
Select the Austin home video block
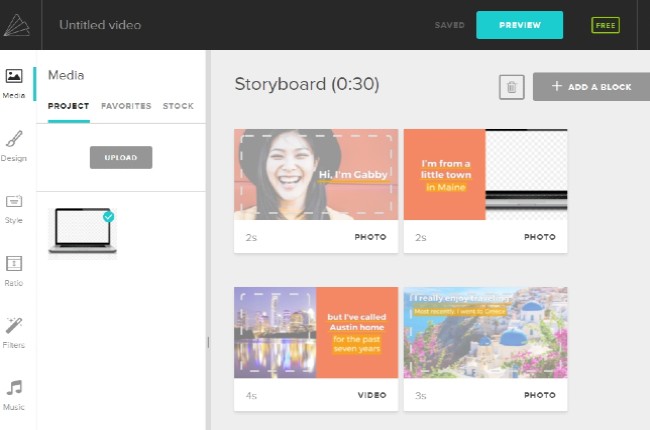[x=315, y=333]
